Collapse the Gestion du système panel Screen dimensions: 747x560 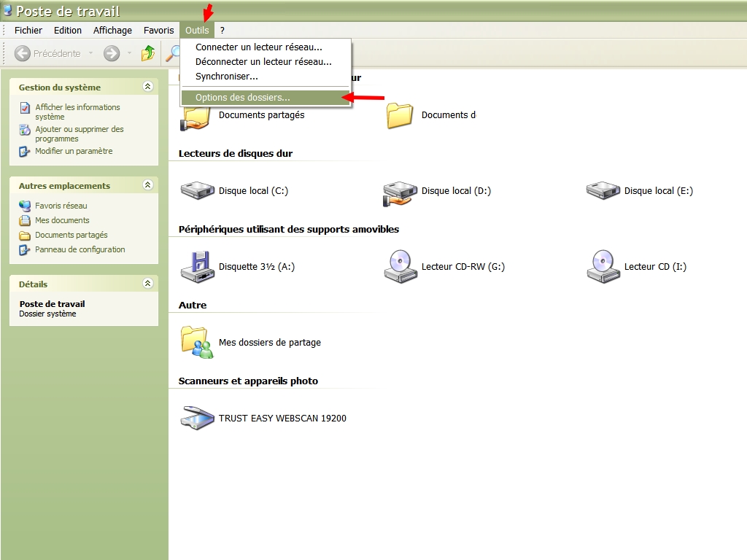pos(148,87)
